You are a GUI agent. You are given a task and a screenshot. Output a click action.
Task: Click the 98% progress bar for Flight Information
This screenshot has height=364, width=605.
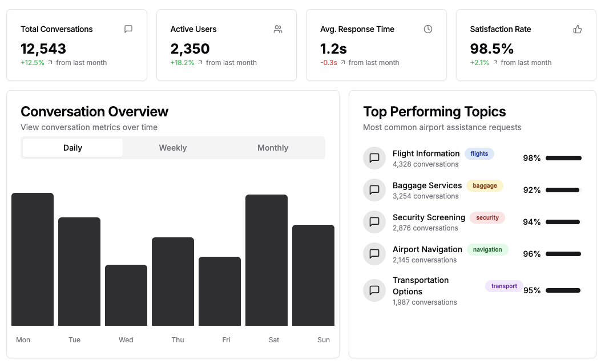[563, 158]
